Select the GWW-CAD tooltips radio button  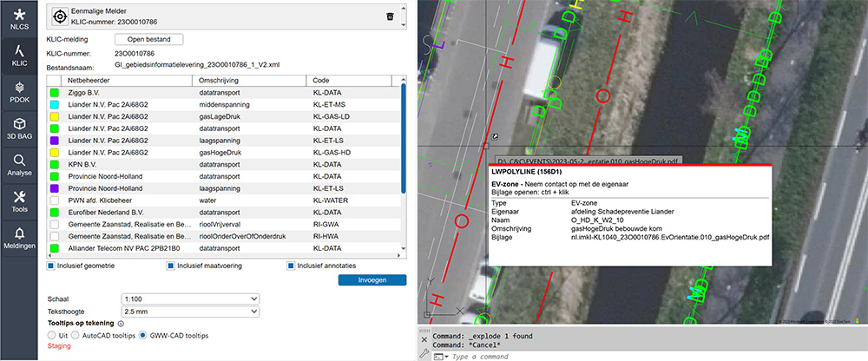coord(143,336)
